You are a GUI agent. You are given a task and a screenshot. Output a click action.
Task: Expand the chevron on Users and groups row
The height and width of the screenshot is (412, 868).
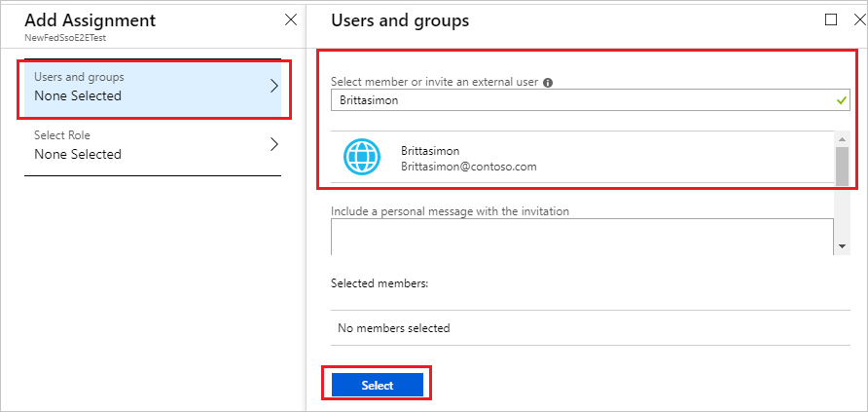[x=273, y=87]
